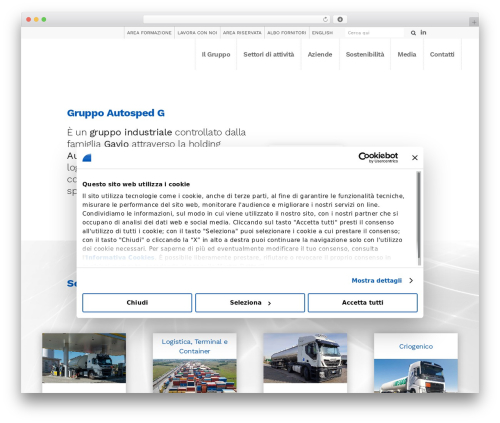Open l'Informativa Cookies link

118,257
